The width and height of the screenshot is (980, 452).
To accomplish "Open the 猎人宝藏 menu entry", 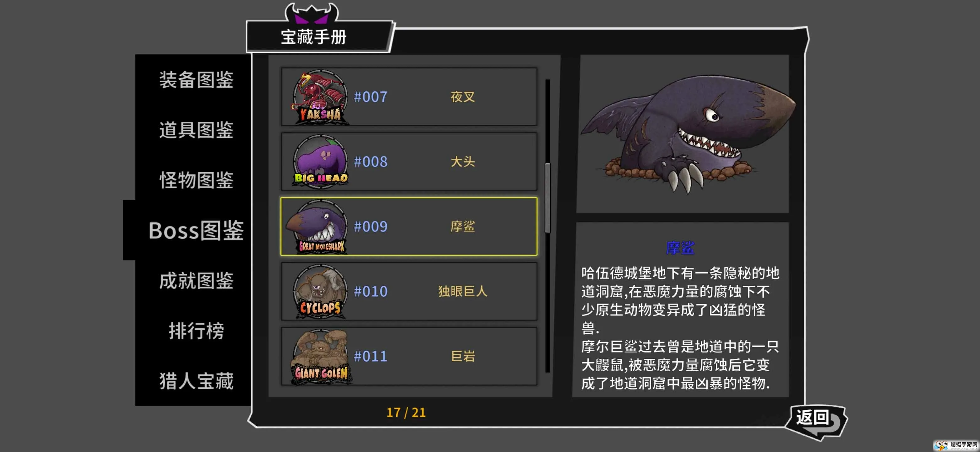I will [x=196, y=381].
